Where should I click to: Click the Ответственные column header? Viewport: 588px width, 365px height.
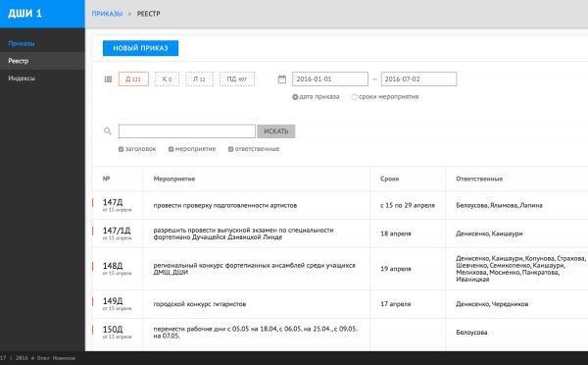click(479, 179)
